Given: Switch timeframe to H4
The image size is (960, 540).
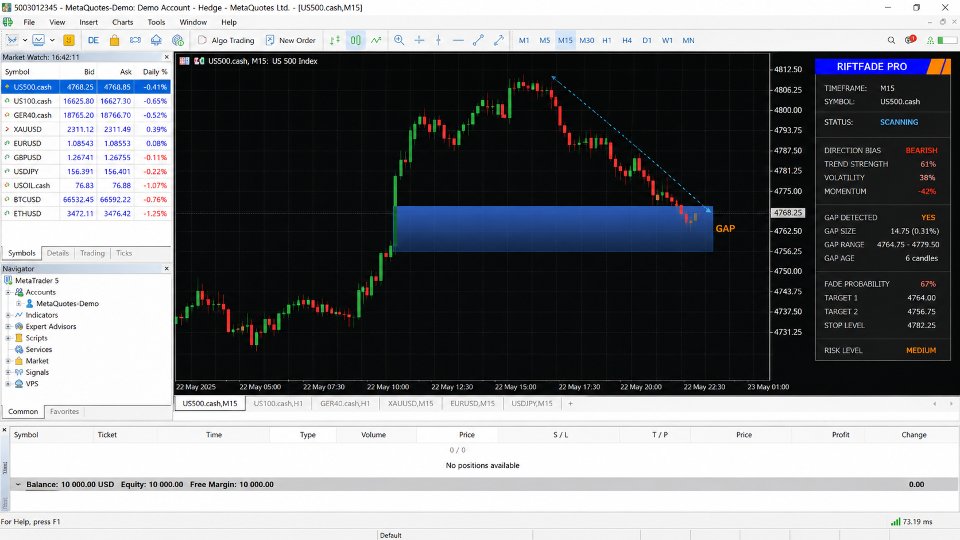Looking at the screenshot, I should click(627, 40).
